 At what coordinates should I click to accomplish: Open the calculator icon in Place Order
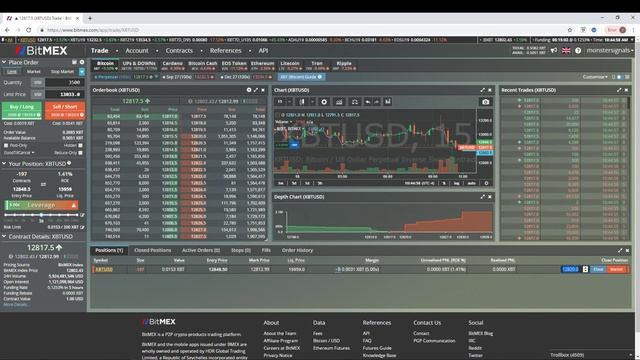pyautogui.click(x=74, y=62)
